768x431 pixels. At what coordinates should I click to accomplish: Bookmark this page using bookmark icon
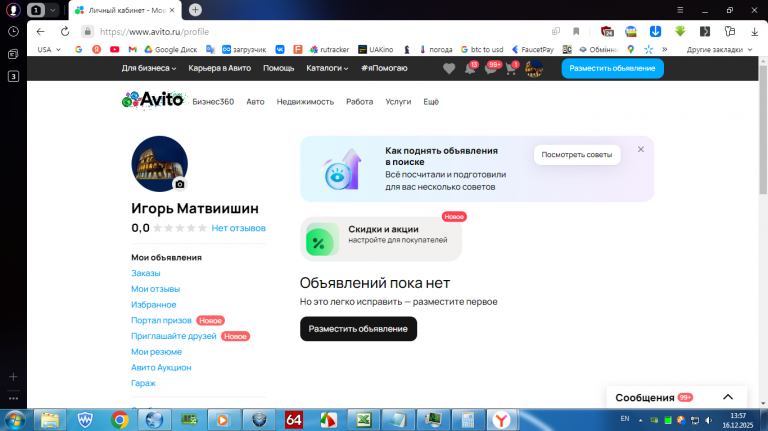[x=576, y=31]
